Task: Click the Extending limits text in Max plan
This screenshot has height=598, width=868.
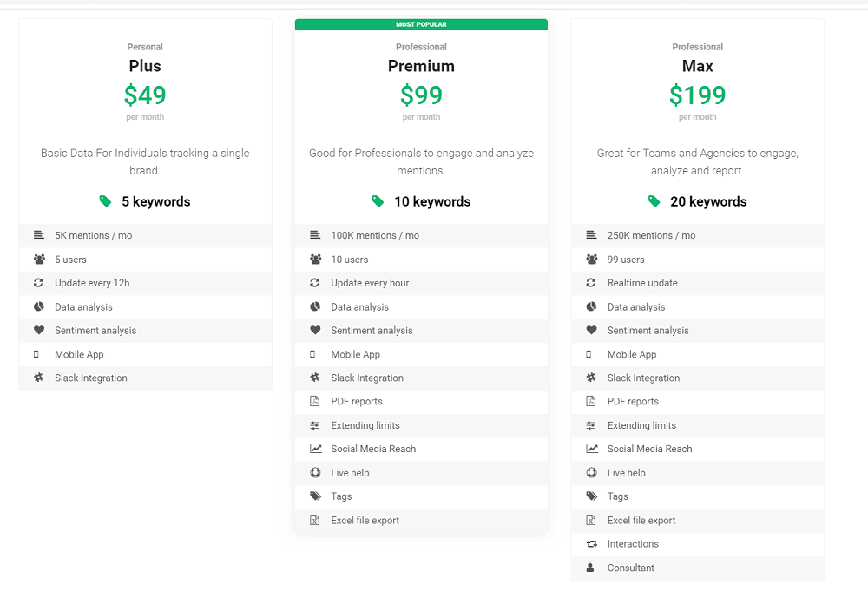Action: 641,425
